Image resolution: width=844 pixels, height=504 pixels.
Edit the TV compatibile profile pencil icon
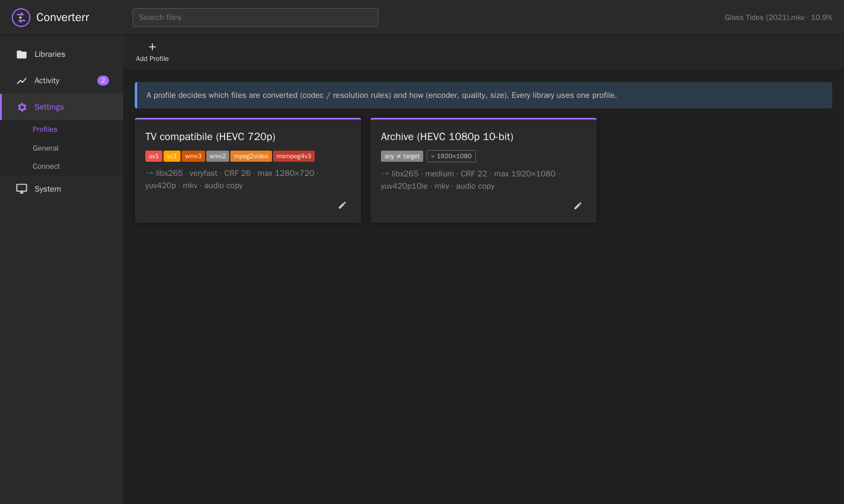pos(342,205)
